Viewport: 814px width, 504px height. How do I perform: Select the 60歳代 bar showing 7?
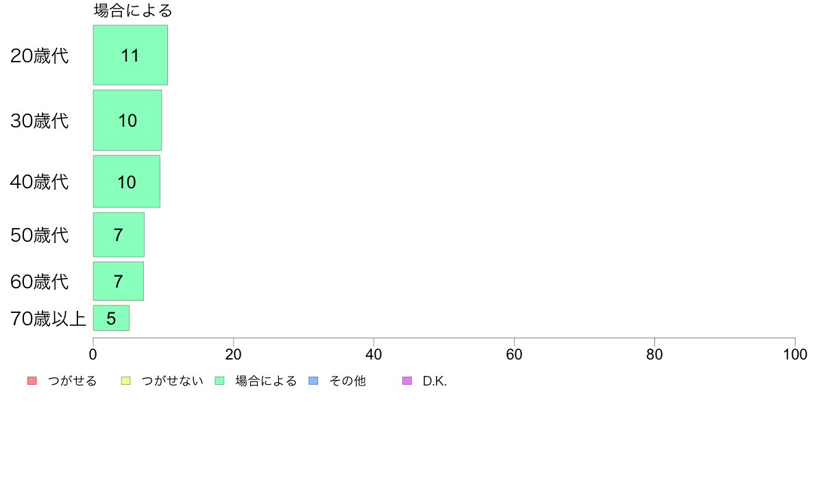tap(119, 281)
